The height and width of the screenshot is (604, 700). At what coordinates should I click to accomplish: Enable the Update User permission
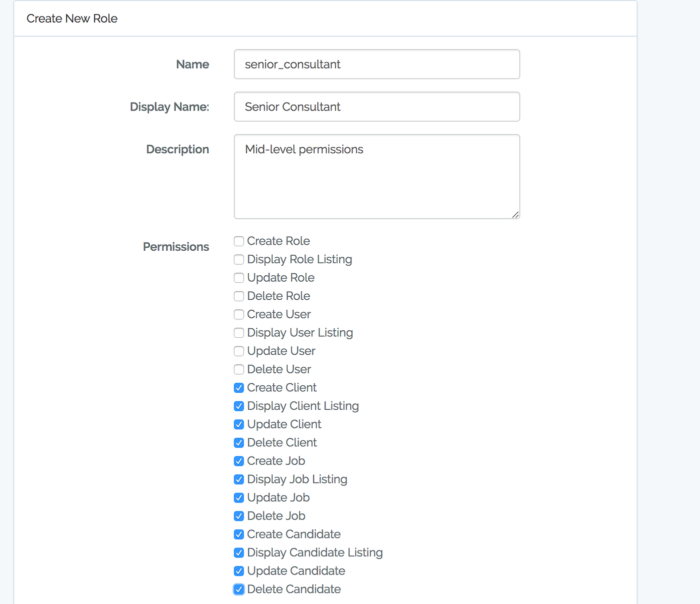click(238, 351)
